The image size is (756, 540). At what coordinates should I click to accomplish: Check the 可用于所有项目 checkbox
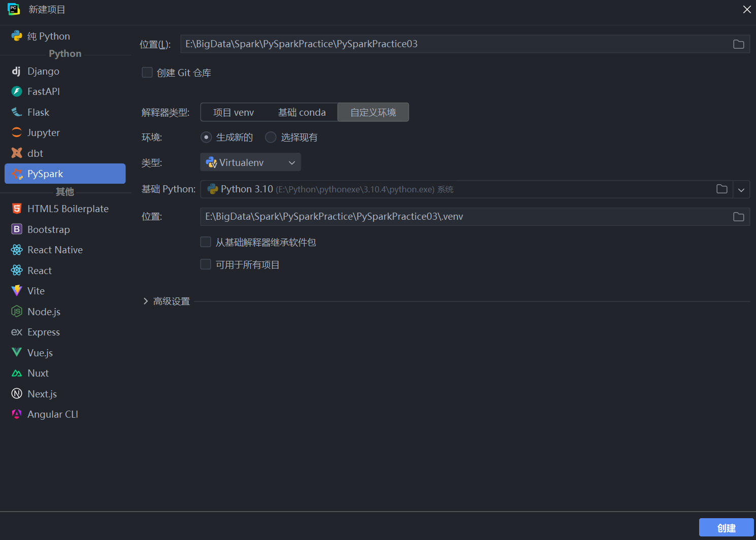[x=206, y=264]
